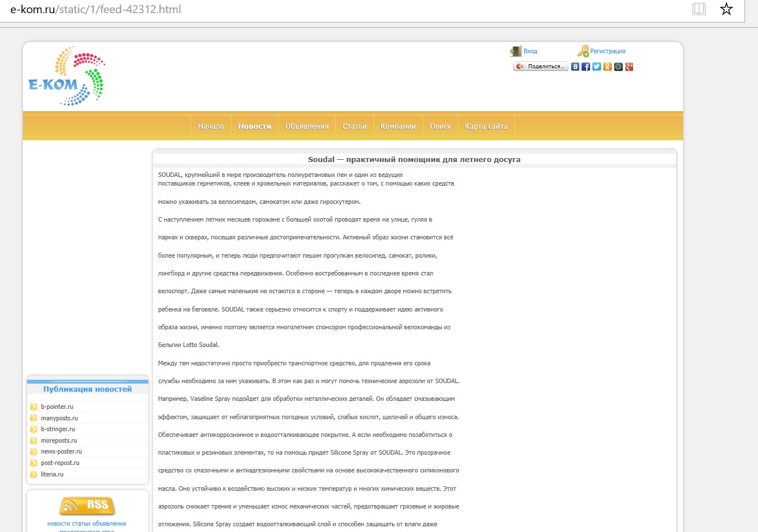The height and width of the screenshot is (532, 758).
Task: Click arrow bullet beside moreposts.ru
Action: (33, 440)
